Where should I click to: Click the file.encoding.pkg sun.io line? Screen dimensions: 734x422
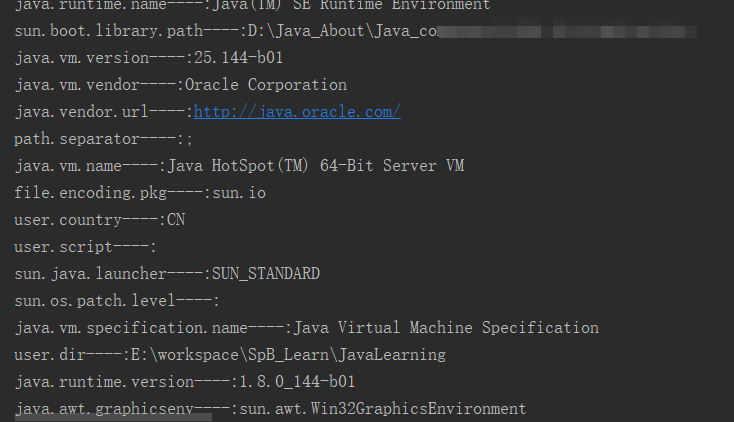140,193
